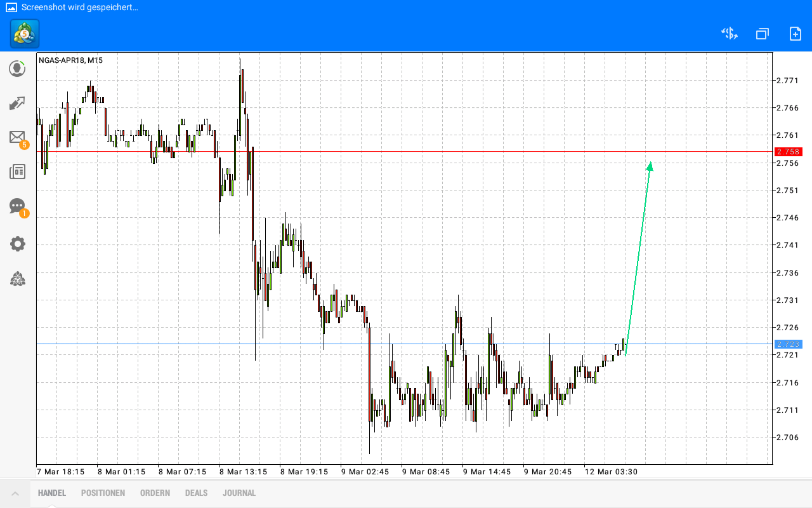Image resolution: width=812 pixels, height=508 pixels.
Task: Switch to the POSITIONEN tab
Action: click(x=103, y=493)
